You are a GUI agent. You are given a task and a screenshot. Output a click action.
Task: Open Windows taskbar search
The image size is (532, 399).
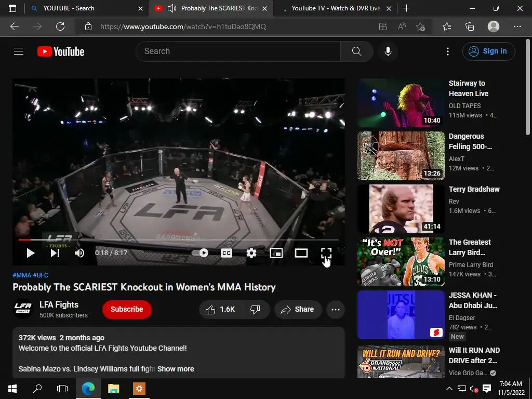[37, 389]
